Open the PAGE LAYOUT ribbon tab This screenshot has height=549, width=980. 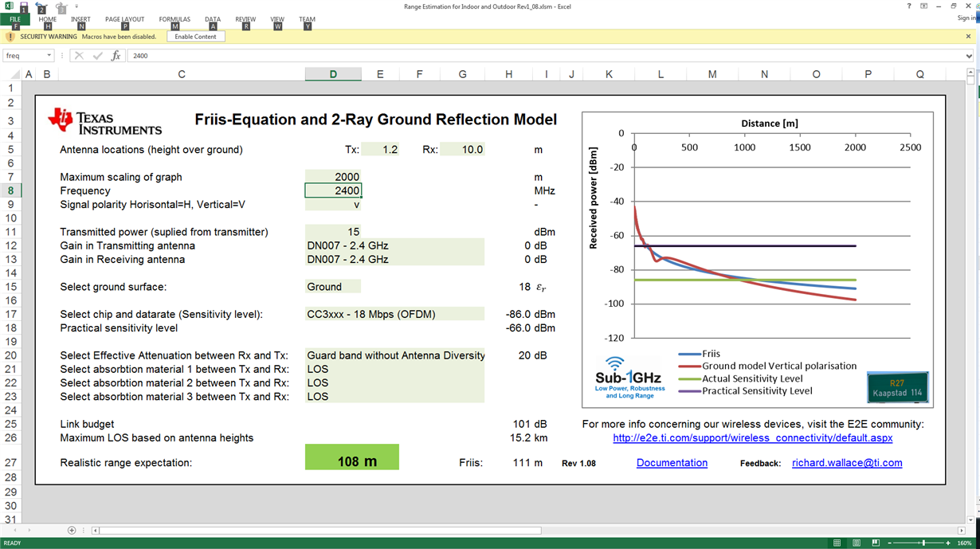(124, 19)
